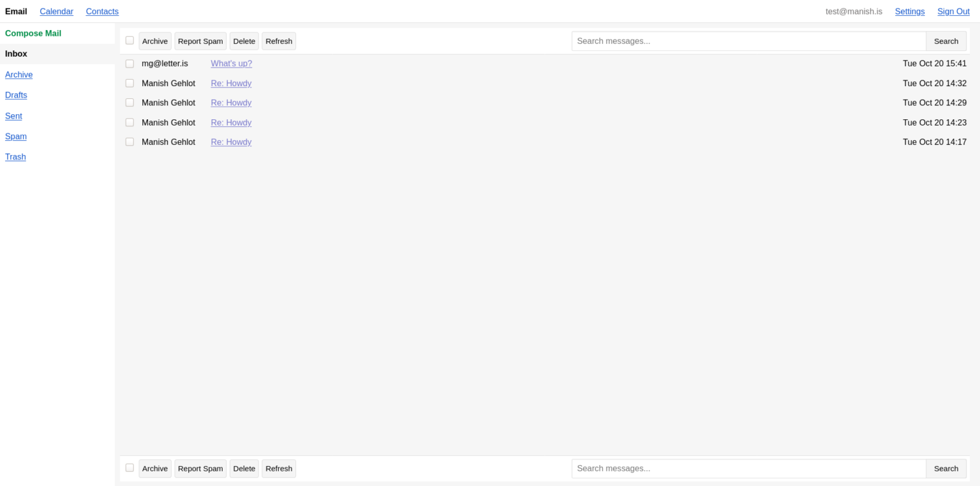Open the Settings page

(909, 11)
